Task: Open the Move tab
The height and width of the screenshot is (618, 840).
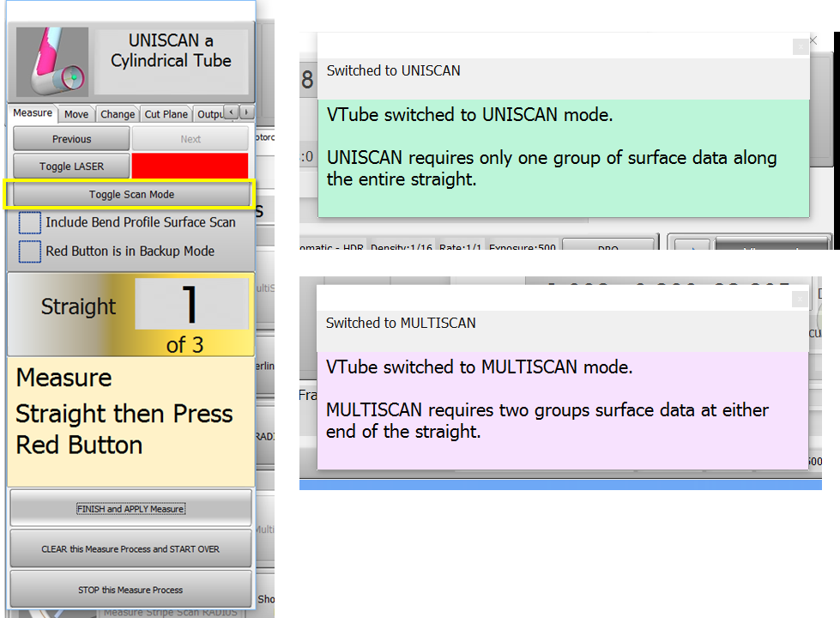Action: click(76, 114)
